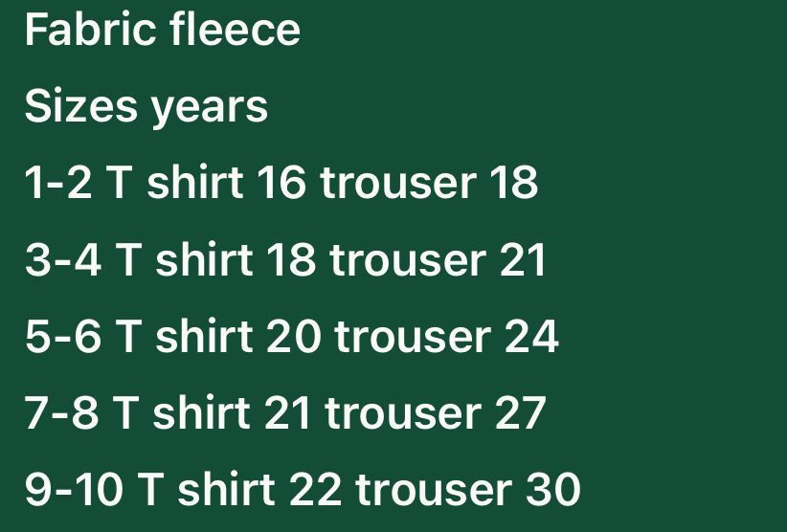Click the "1-2" age range text
787x532 pixels.
tap(58, 183)
